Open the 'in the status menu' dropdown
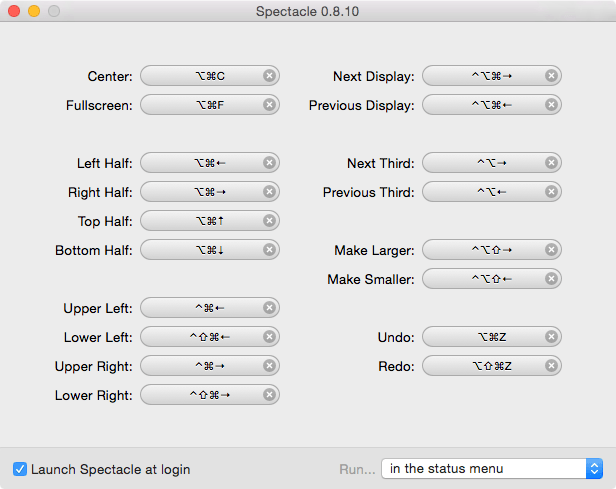The height and width of the screenshot is (489, 616). (492, 469)
